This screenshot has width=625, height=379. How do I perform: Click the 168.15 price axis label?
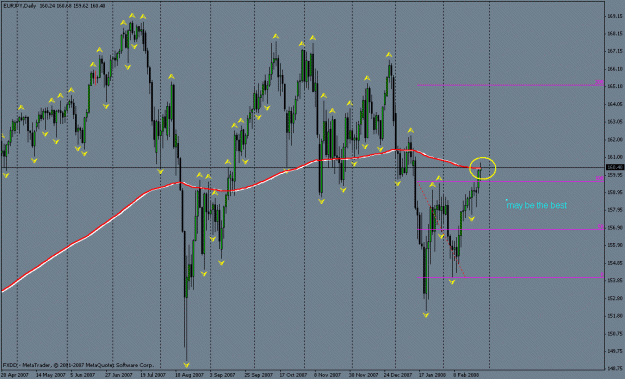[615, 34]
